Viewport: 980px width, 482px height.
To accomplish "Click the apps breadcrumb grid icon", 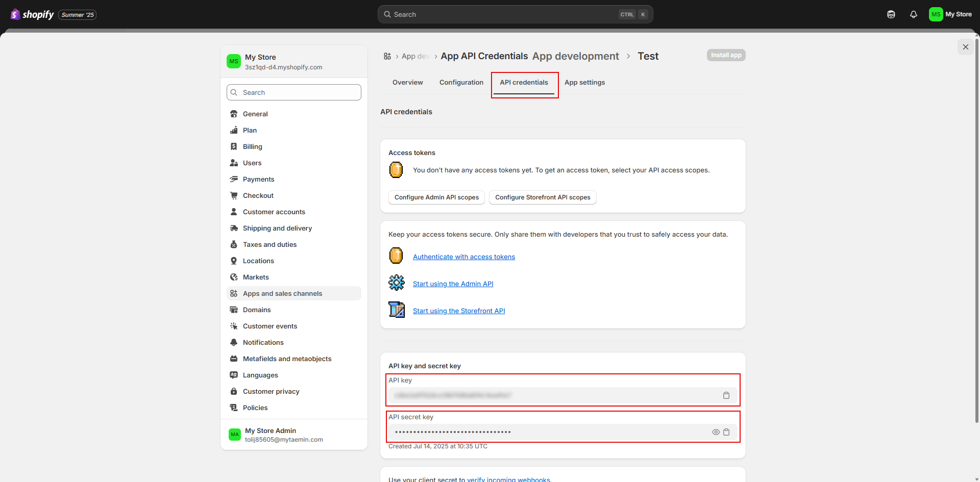I will pos(387,56).
